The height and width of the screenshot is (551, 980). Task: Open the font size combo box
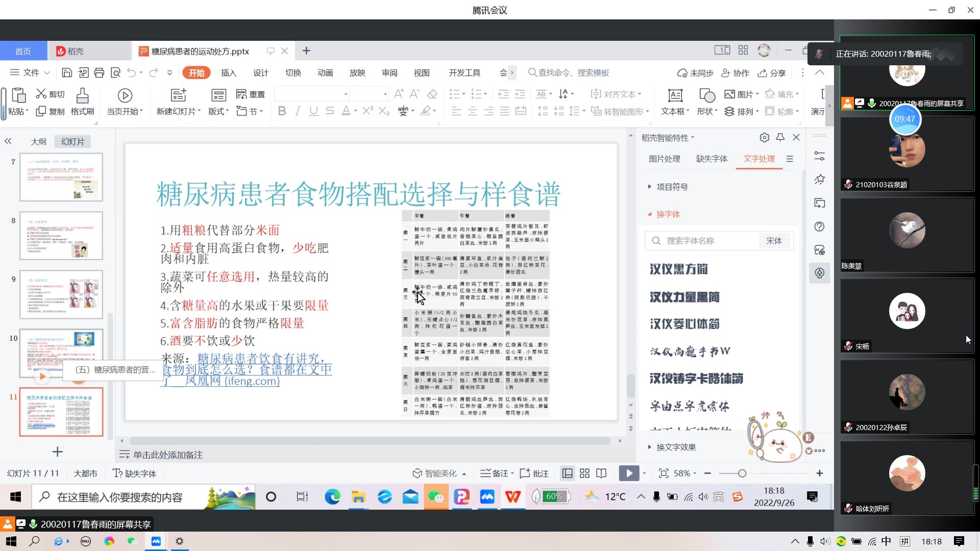coord(369,94)
